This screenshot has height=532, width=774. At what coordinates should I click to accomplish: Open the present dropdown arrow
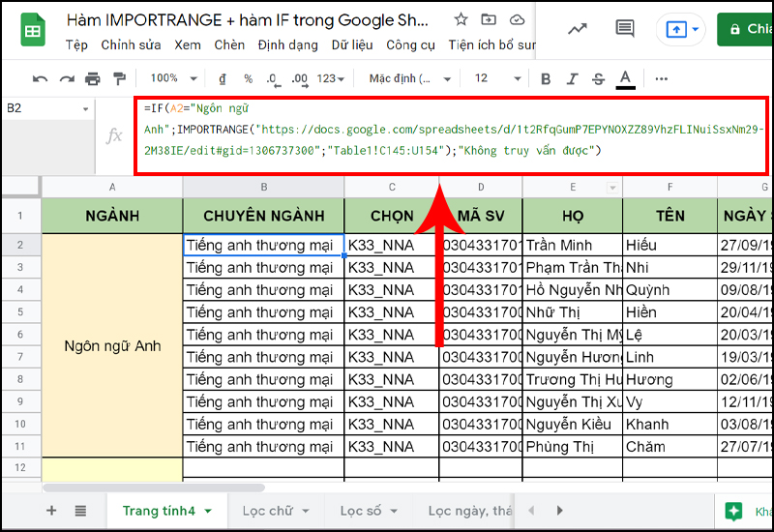pos(696,29)
